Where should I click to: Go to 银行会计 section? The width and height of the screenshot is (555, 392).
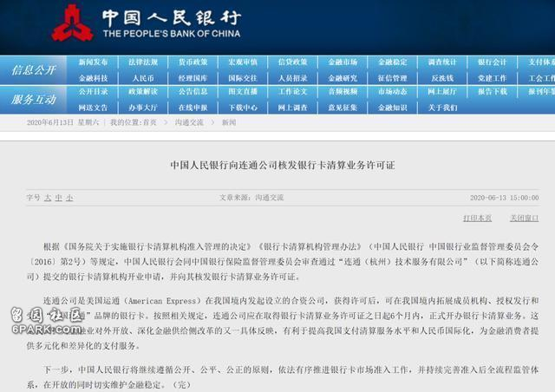click(493, 62)
